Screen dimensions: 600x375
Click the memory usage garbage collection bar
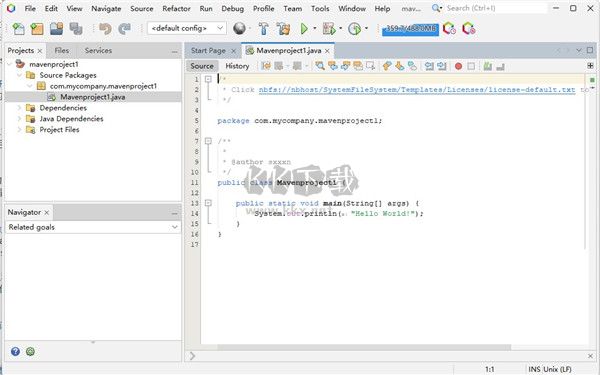pos(410,29)
